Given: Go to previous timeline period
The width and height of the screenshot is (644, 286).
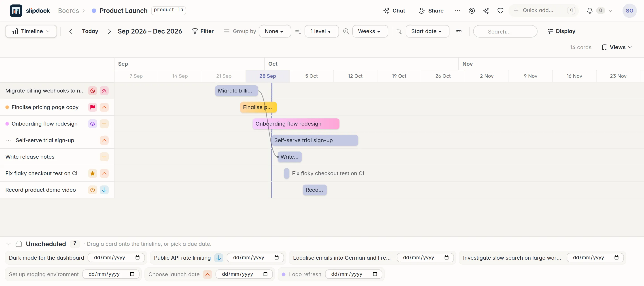Looking at the screenshot, I should click(x=71, y=31).
